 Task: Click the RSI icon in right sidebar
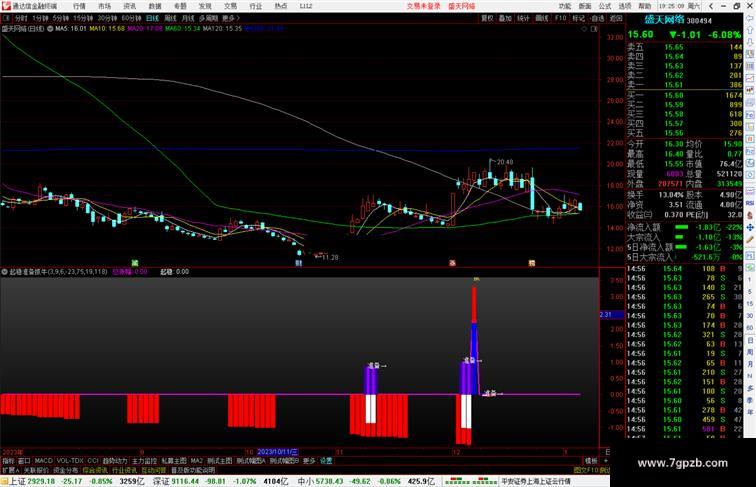click(x=750, y=203)
